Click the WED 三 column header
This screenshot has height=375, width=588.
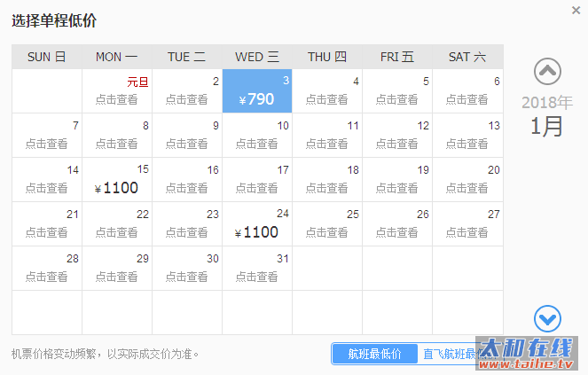257,57
